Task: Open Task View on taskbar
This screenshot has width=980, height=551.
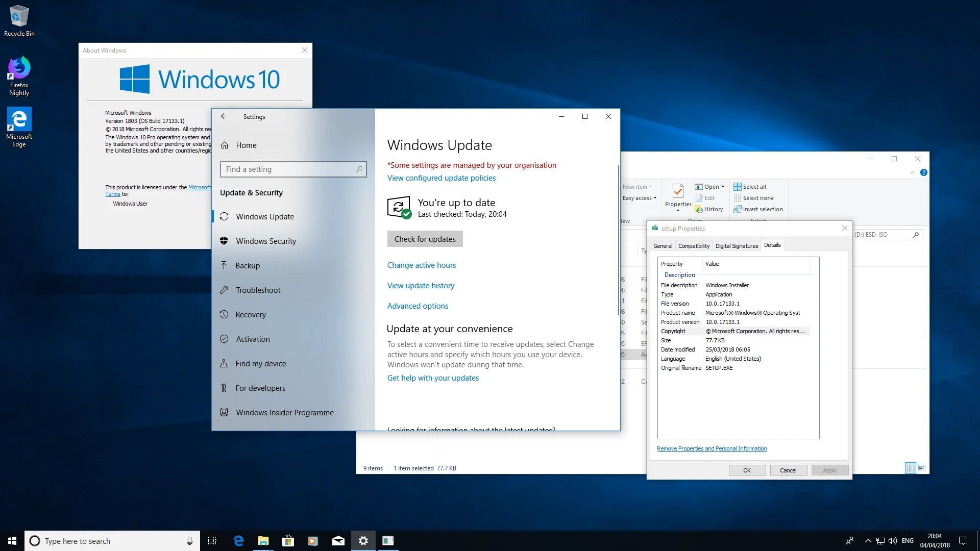Action: tap(212, 541)
